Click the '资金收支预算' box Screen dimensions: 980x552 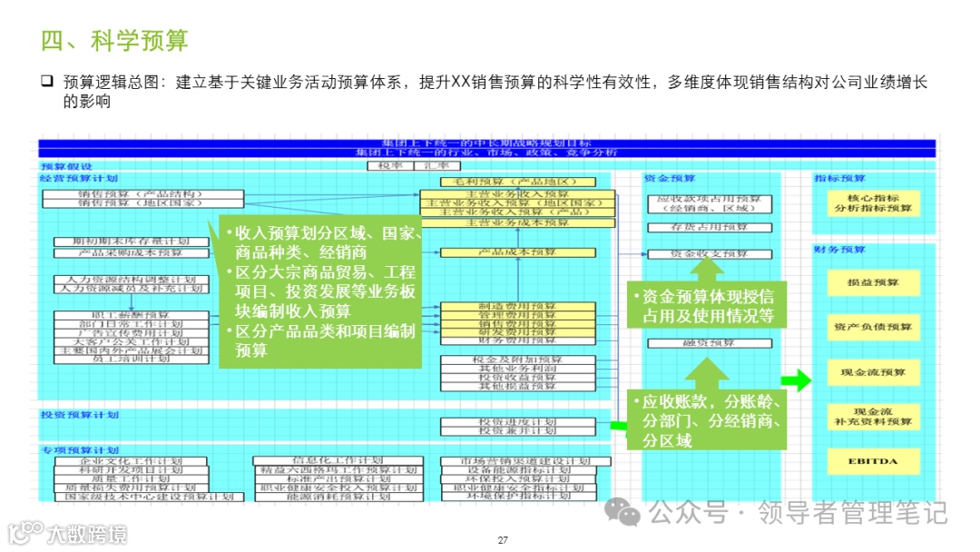[x=710, y=254]
